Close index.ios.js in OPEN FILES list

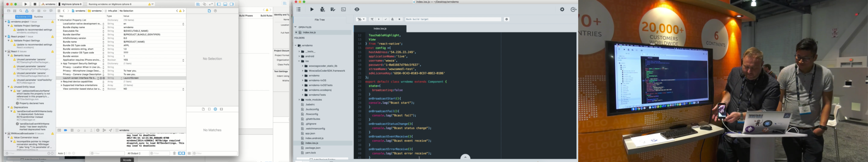tap(296, 32)
